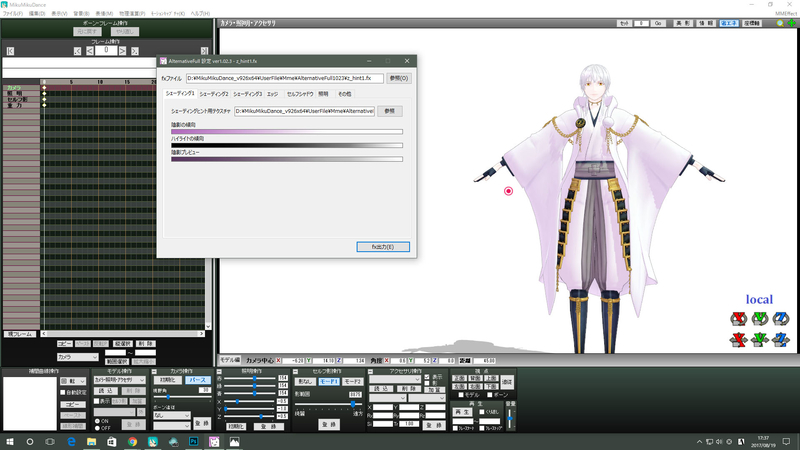Adjust the ハイライトの傾向 black gradient slider
Viewport: 800px width, 450px height.
coord(287,145)
